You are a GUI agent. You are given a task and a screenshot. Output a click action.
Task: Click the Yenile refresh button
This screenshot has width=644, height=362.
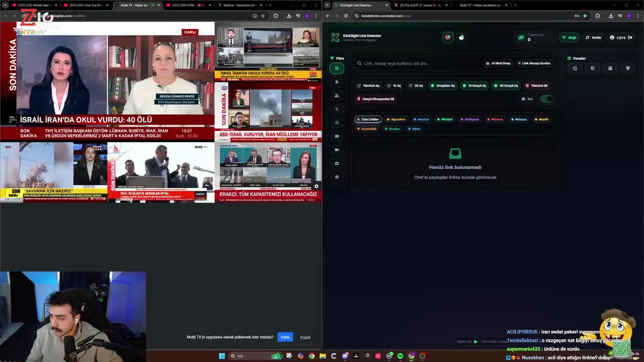coord(593,38)
